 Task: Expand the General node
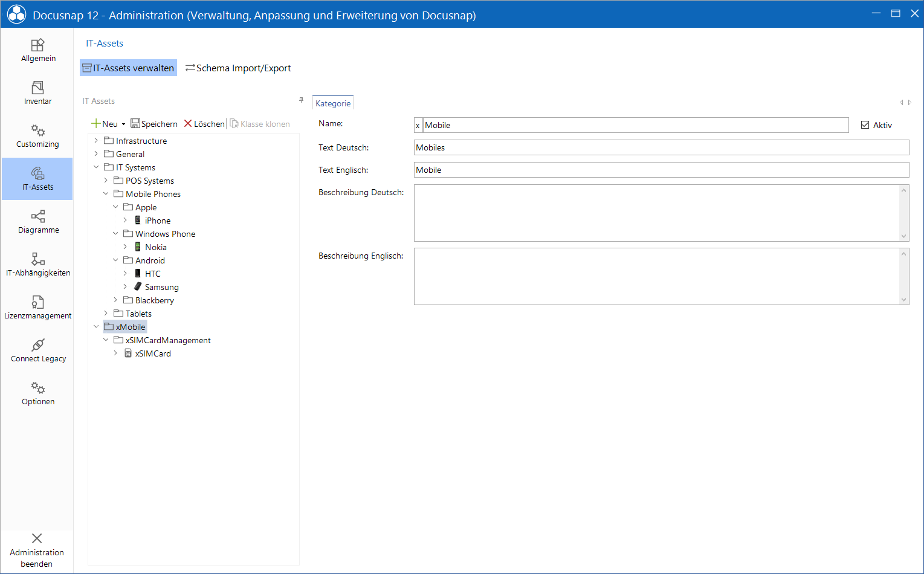pyautogui.click(x=96, y=153)
